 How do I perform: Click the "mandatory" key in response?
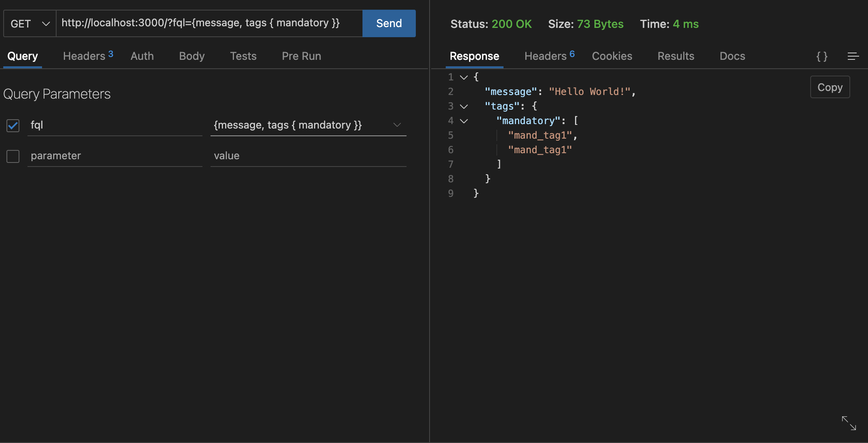[x=528, y=121]
